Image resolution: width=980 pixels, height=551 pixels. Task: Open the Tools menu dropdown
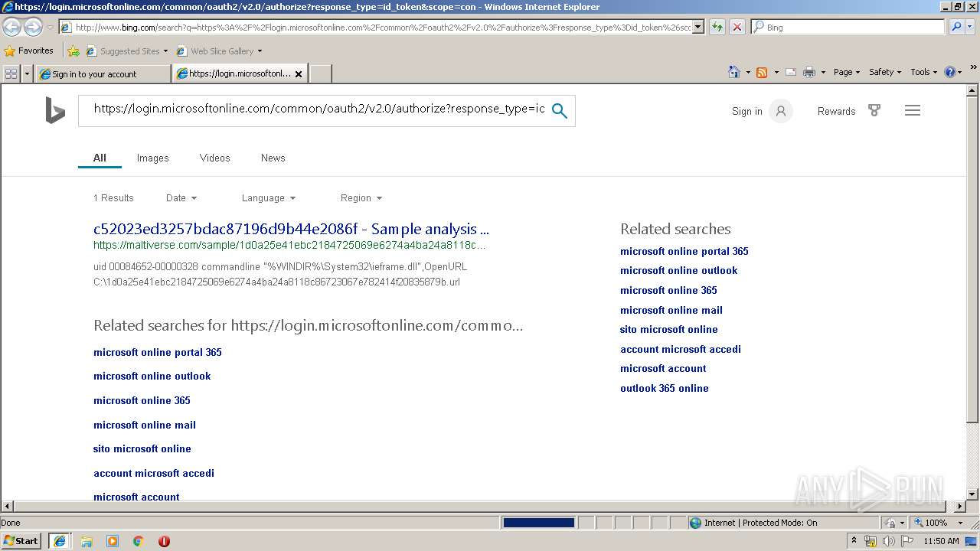tap(924, 72)
